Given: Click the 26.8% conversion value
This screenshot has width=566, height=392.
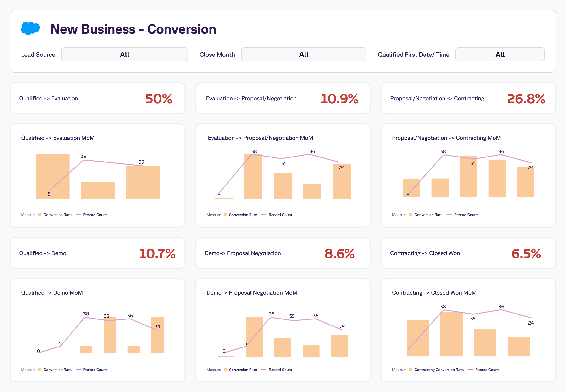Looking at the screenshot, I should 526,99.
